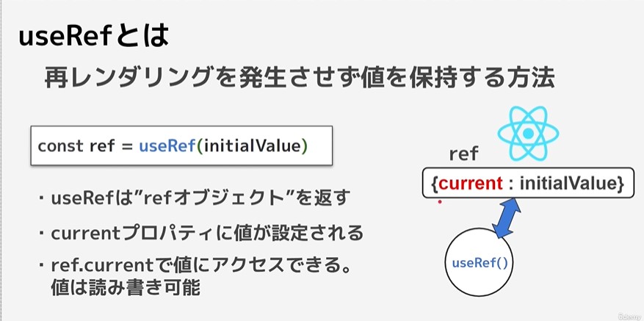Click the React atom logo
Image resolution: width=644 pixels, height=321 pixels.
tap(529, 134)
